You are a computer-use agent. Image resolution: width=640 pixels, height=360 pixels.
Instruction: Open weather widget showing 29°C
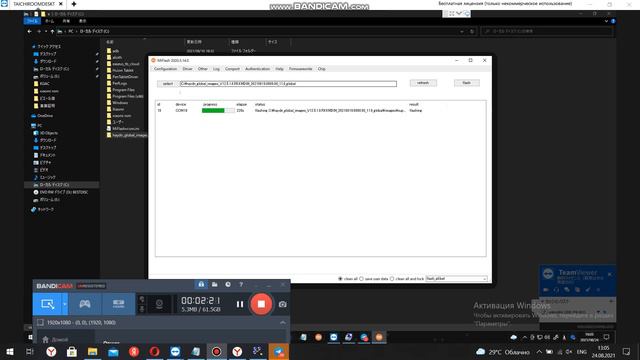pyautogui.click(x=503, y=352)
